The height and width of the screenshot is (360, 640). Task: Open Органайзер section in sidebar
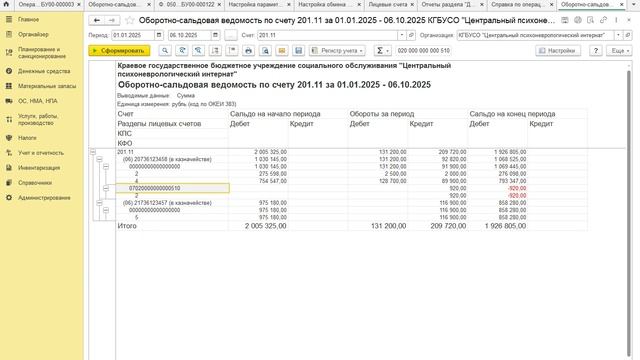click(x=33, y=34)
